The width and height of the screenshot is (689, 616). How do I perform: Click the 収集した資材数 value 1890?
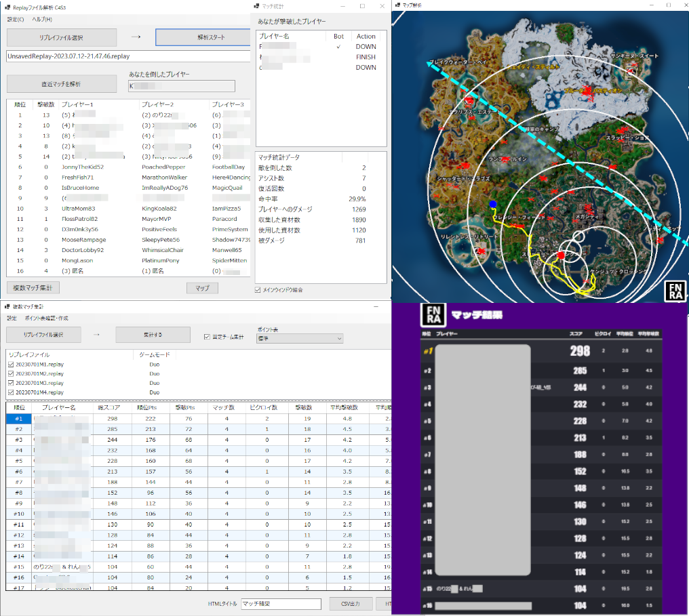click(359, 220)
